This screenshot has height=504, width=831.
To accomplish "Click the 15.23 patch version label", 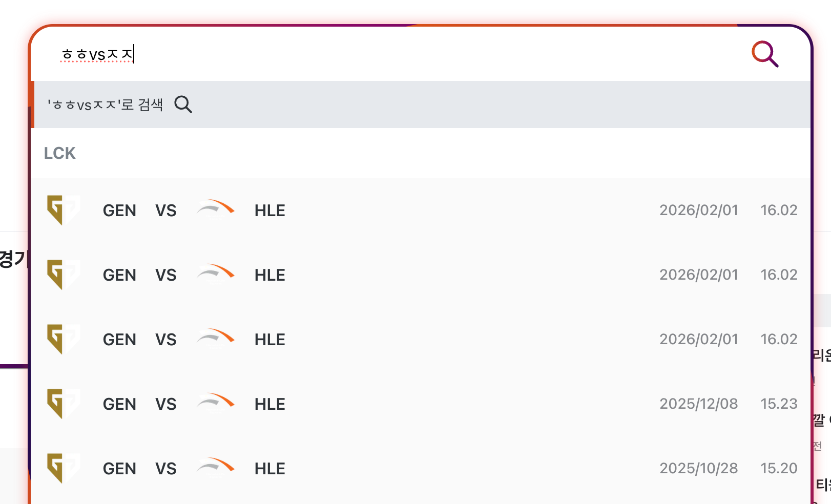I will (x=779, y=404).
